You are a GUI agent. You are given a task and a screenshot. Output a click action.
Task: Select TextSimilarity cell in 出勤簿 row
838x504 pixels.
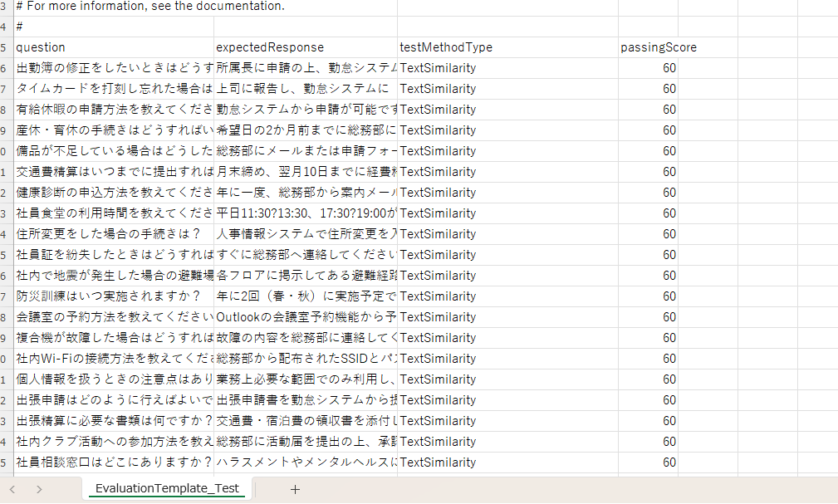click(x=507, y=68)
